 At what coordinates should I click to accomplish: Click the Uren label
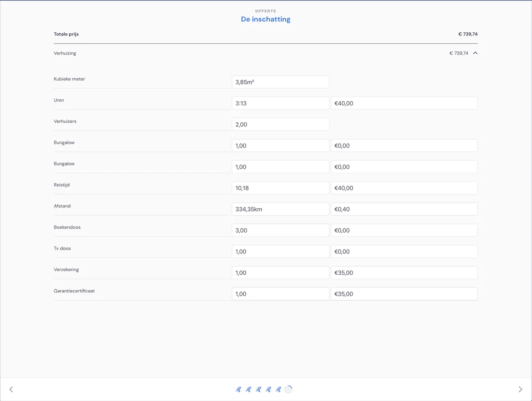pyautogui.click(x=59, y=100)
